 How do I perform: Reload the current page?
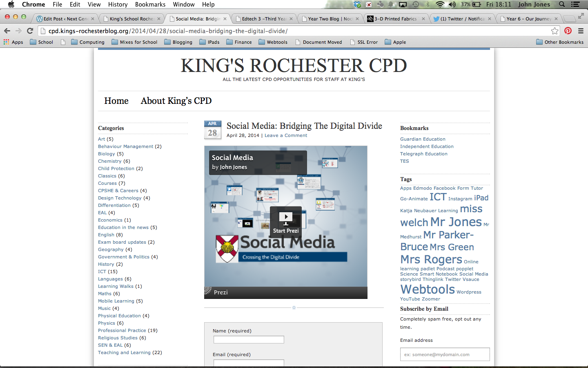click(x=30, y=31)
